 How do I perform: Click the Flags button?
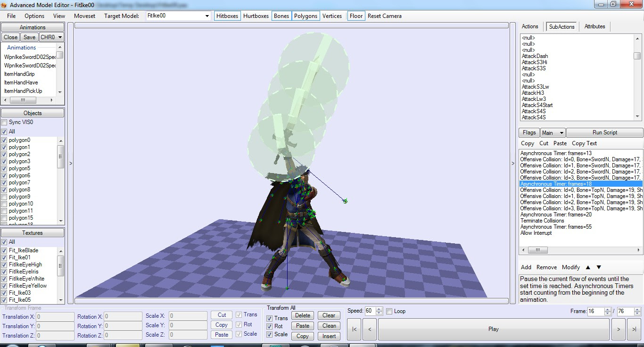click(529, 133)
